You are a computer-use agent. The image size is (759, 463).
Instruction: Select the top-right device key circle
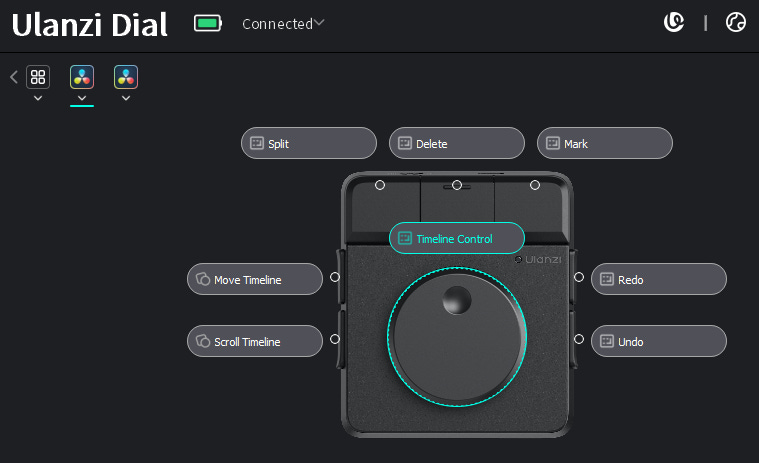(535, 185)
